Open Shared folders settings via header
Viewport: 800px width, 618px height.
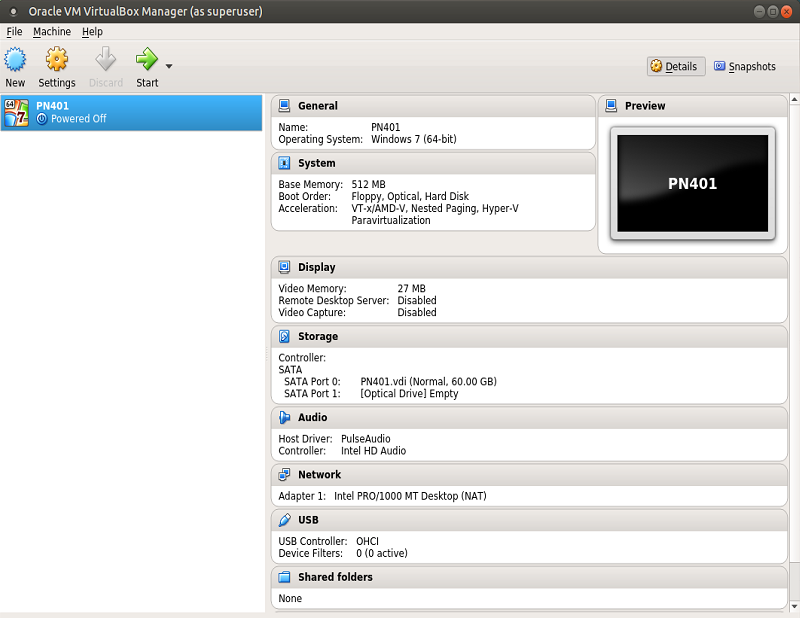[x=335, y=577]
